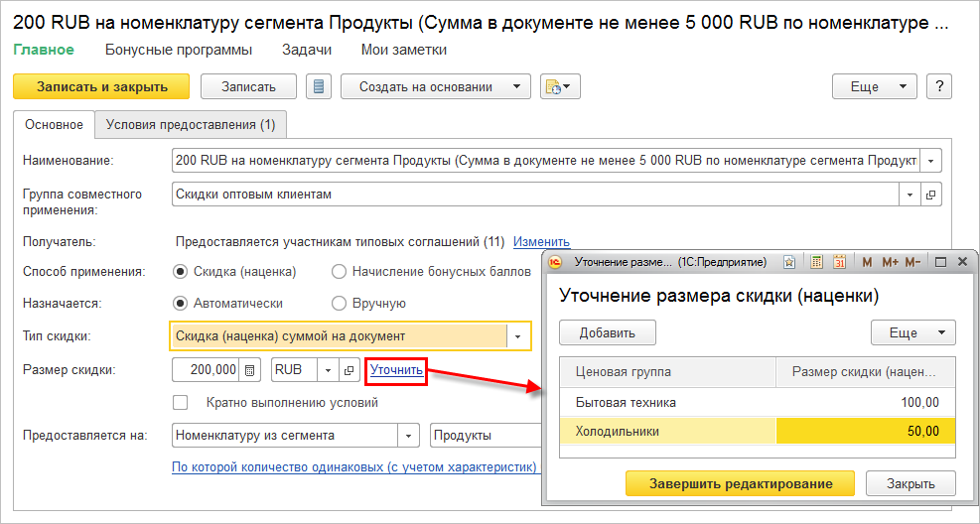Enable Кратно выполнению условий checkbox
The width and height of the screenshot is (980, 524).
pos(180,403)
